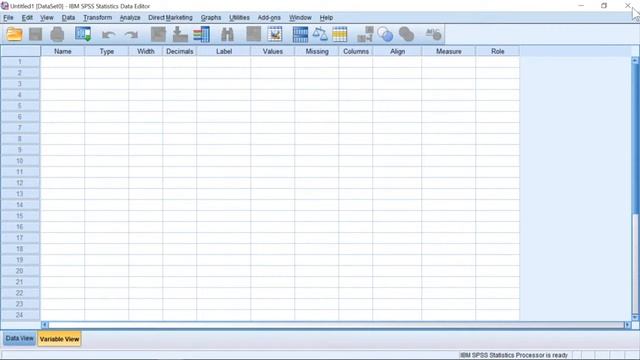Click the Redo arrow icon

point(131,35)
